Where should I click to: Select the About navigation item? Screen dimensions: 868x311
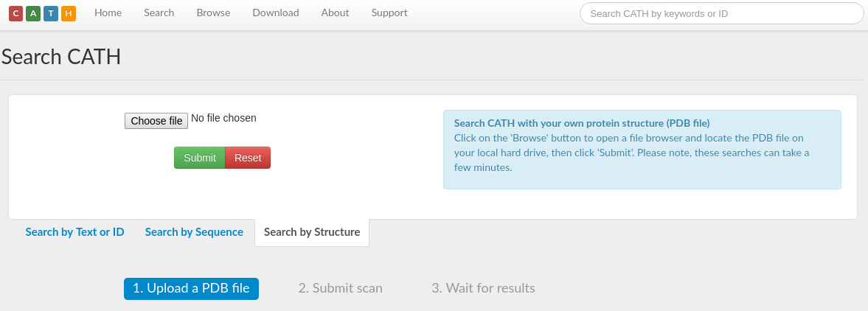[335, 13]
